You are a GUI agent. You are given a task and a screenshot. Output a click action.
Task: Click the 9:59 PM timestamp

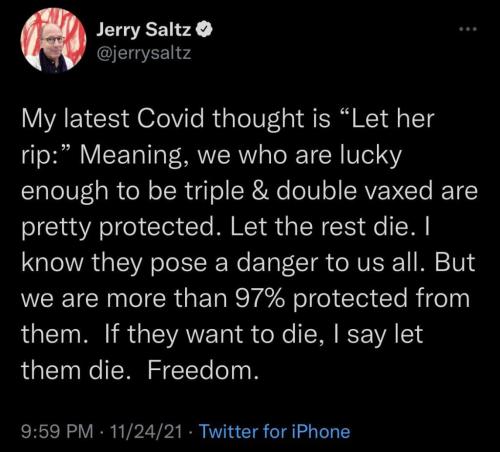point(58,432)
